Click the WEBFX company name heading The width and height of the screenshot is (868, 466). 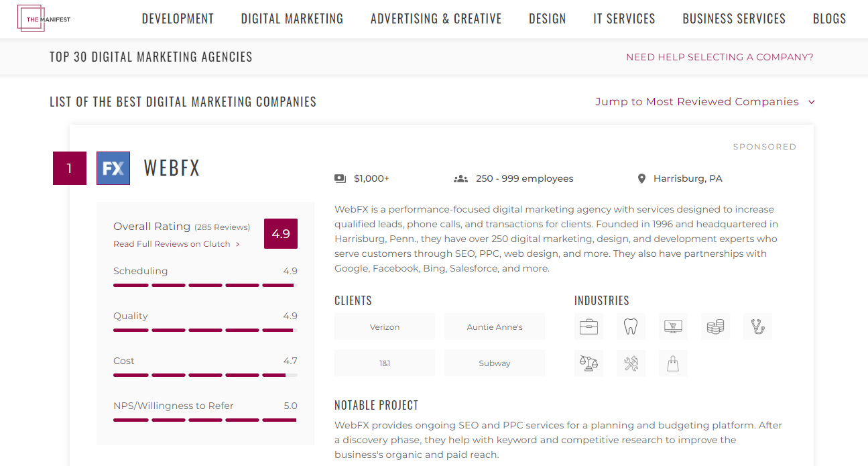click(172, 168)
